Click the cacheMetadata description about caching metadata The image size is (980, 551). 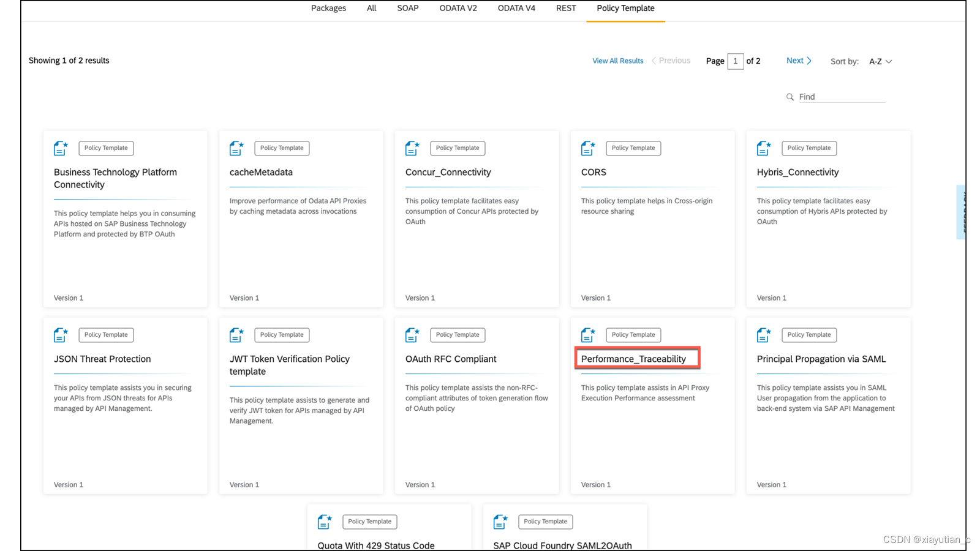298,206
